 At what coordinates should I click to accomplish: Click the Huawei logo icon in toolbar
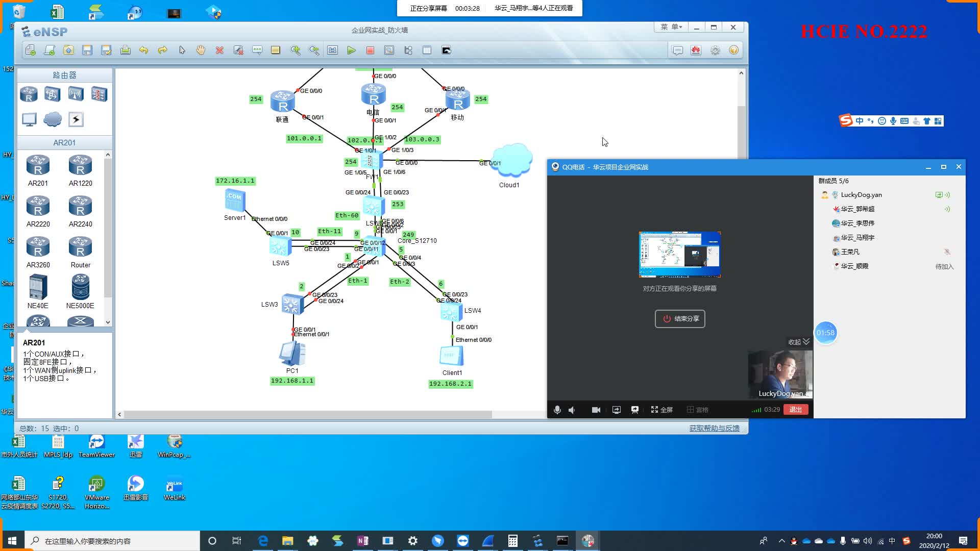(x=696, y=50)
